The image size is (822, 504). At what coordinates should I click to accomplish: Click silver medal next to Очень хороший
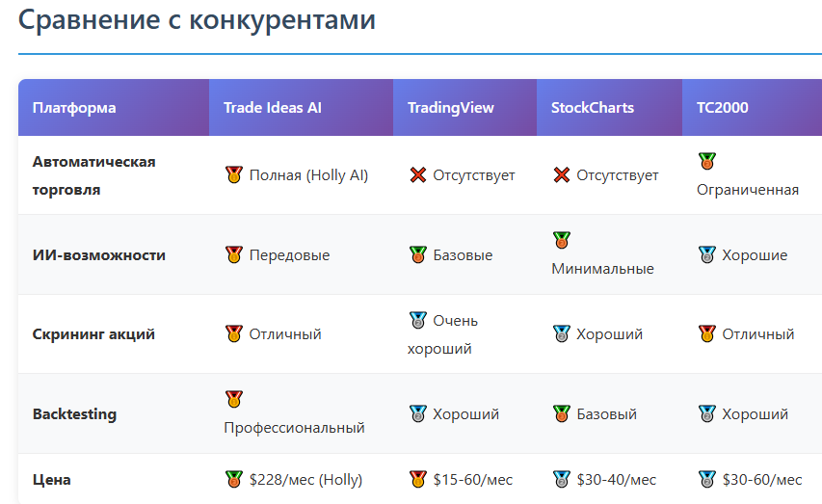(x=417, y=320)
